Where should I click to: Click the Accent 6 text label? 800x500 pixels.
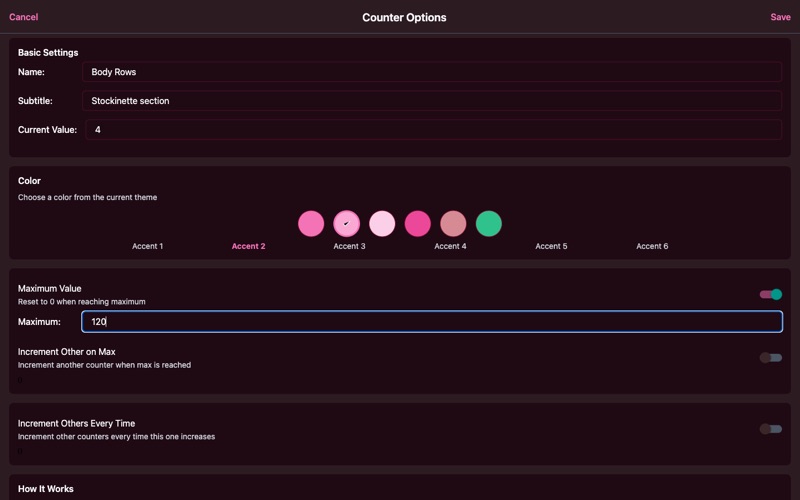click(x=652, y=246)
